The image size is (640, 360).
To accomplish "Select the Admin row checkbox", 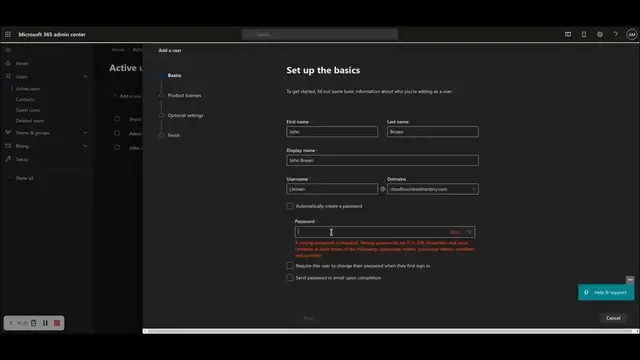I will point(117,133).
